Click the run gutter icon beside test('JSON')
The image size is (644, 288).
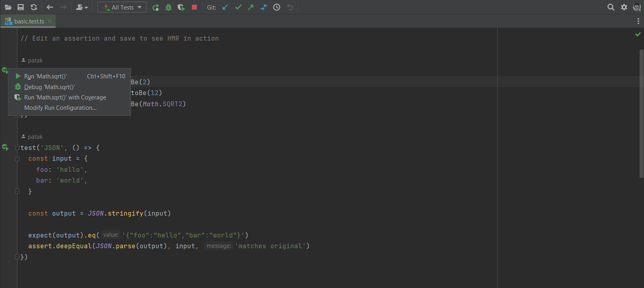coord(5,148)
